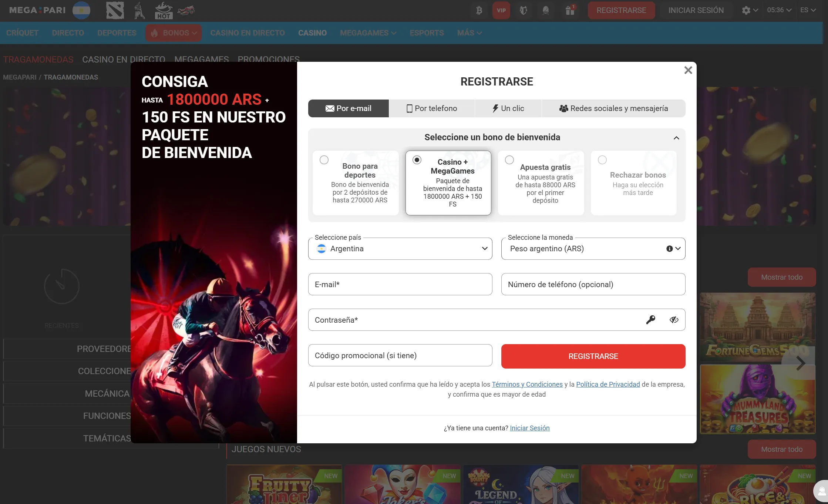Open CASINO in the navigation bar

[312, 33]
